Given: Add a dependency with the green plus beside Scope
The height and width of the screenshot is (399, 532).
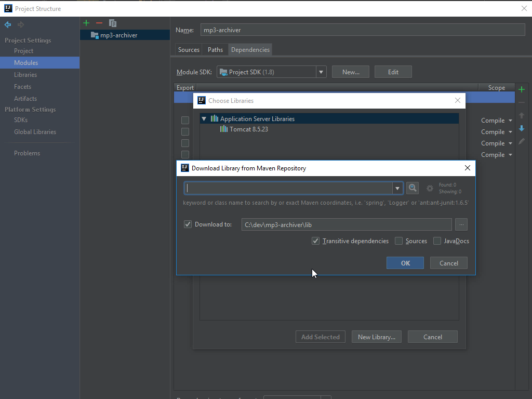Looking at the screenshot, I should coord(522,89).
